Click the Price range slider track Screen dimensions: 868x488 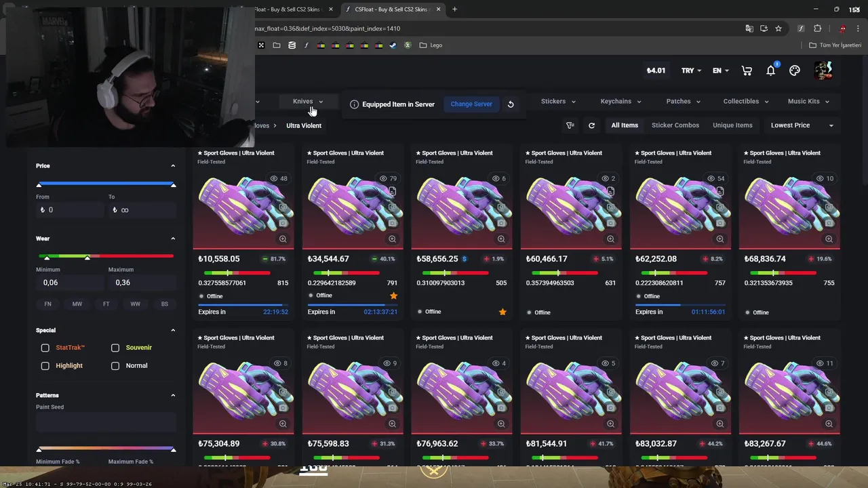tap(106, 184)
